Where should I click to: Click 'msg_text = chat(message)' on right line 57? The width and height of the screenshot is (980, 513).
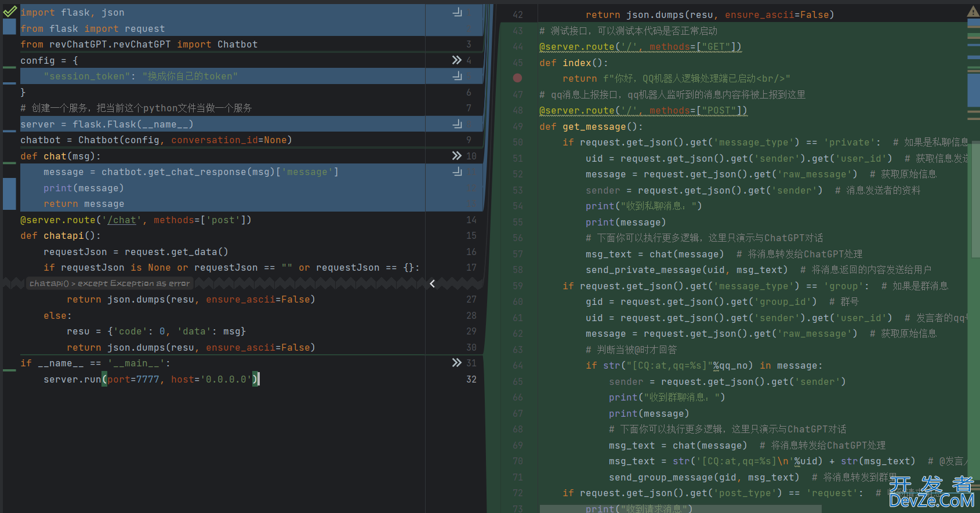(x=655, y=254)
